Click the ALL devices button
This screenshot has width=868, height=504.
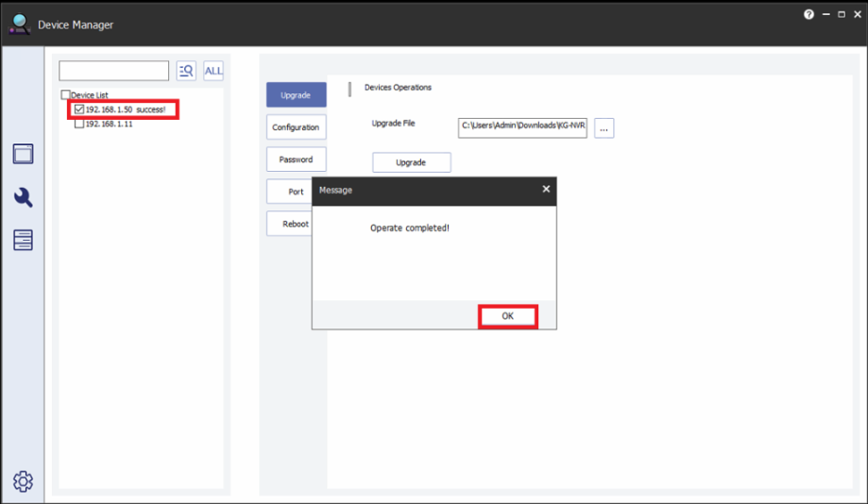213,71
